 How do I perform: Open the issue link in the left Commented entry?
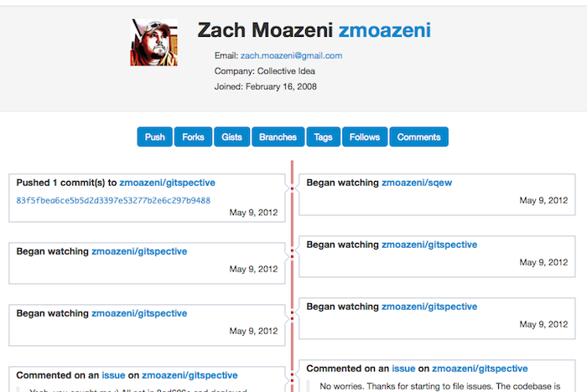[x=113, y=375]
